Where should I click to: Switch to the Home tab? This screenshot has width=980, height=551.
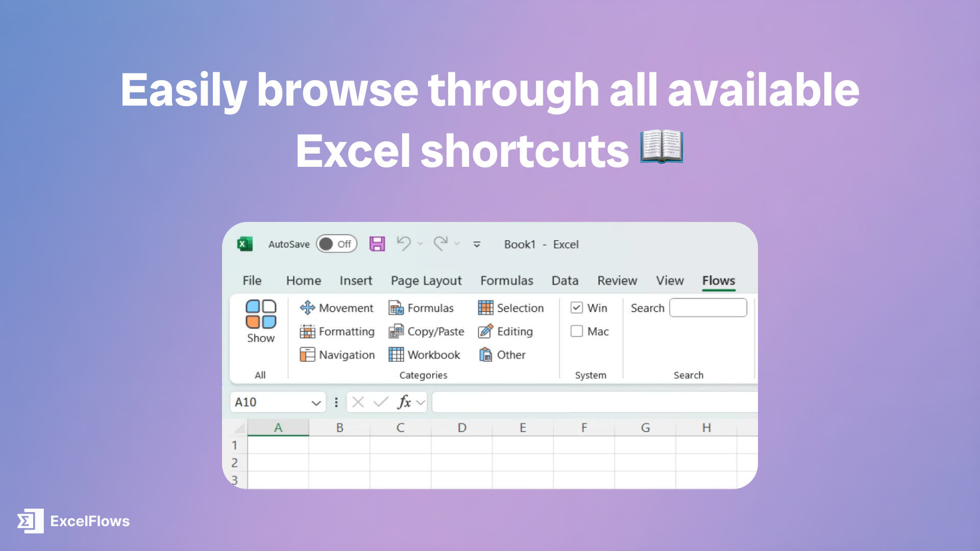304,281
